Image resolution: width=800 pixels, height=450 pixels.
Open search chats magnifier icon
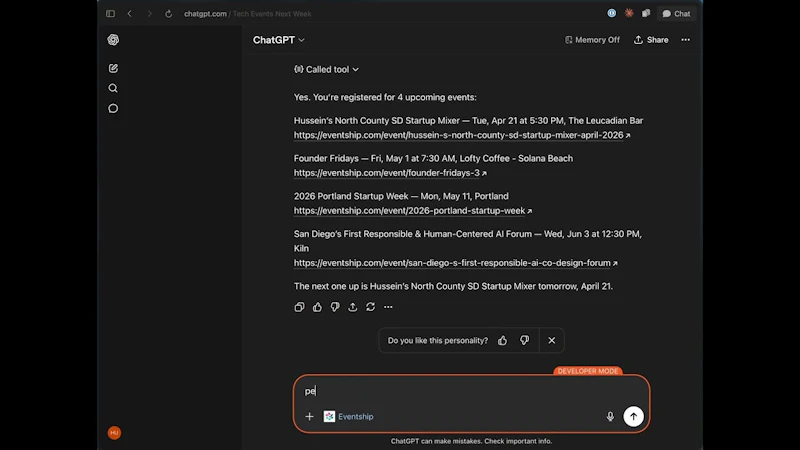pyautogui.click(x=113, y=88)
